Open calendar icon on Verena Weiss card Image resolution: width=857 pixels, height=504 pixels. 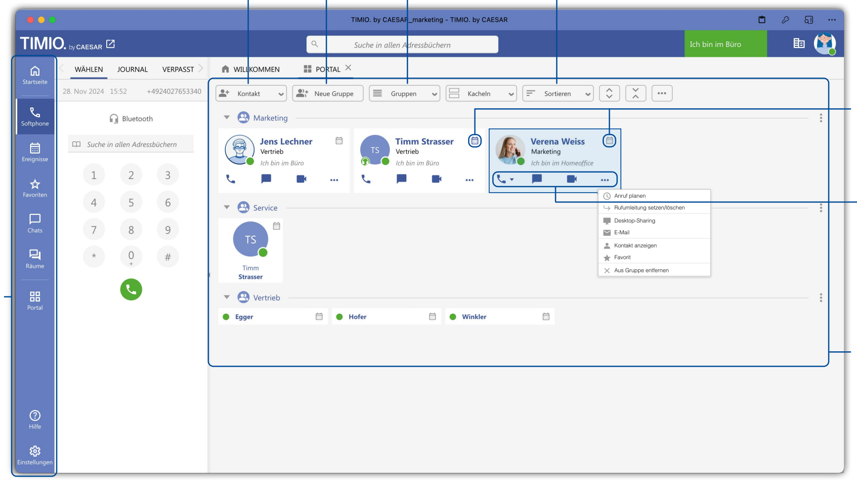coord(609,141)
